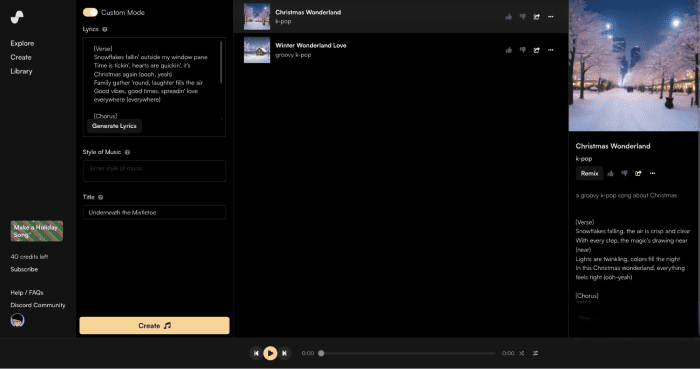Click the Generate Lyrics button
700x369 pixels.
coord(114,126)
